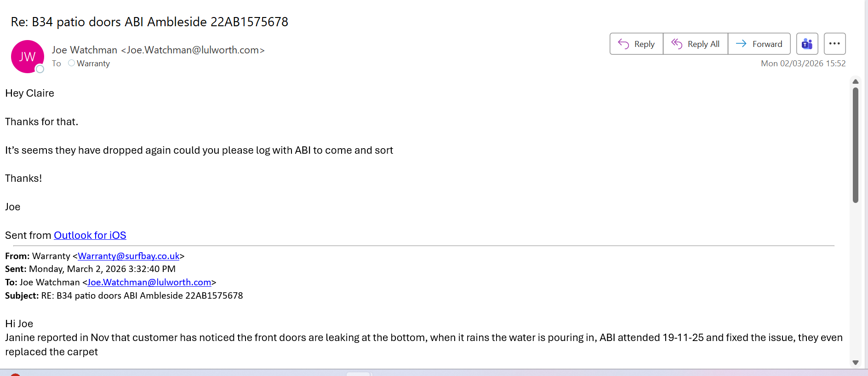Click the Joe.Watchman@lulworth.com quoted address link
868x376 pixels.
click(x=149, y=282)
